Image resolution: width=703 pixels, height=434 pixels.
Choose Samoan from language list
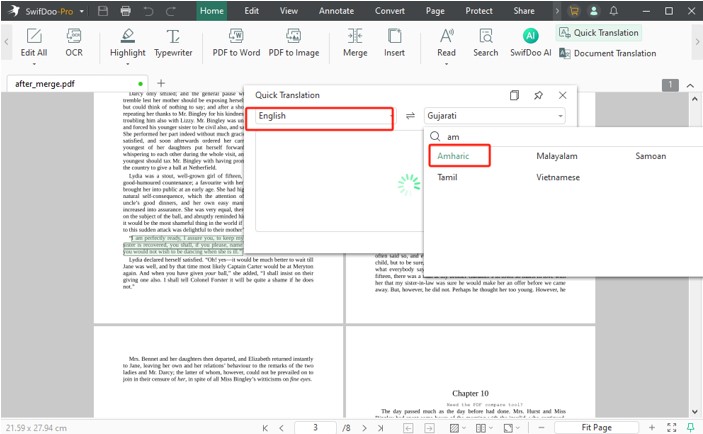[651, 156]
